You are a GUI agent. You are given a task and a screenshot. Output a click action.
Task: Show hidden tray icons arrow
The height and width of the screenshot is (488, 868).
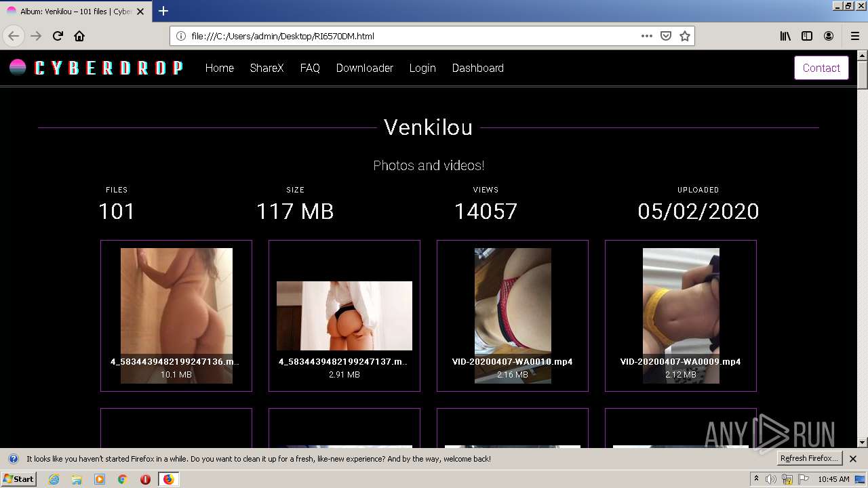756,479
